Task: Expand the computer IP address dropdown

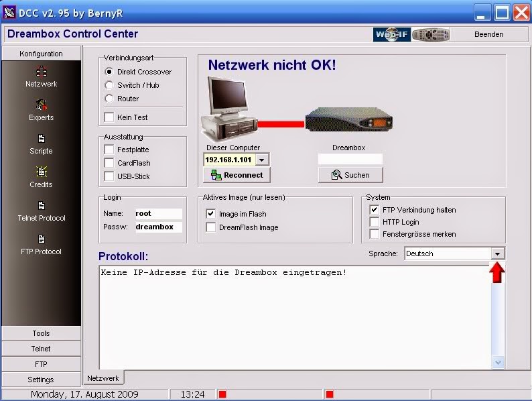Action: point(262,160)
